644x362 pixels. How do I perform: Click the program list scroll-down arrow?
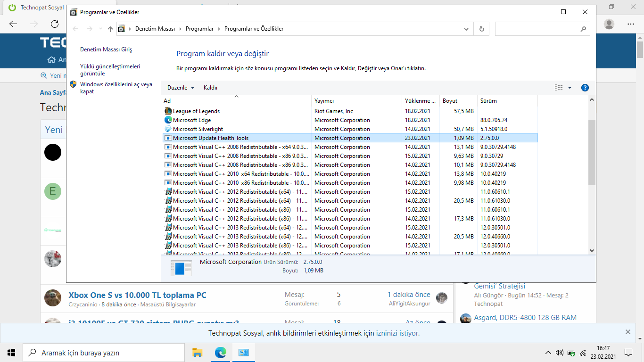(x=592, y=251)
